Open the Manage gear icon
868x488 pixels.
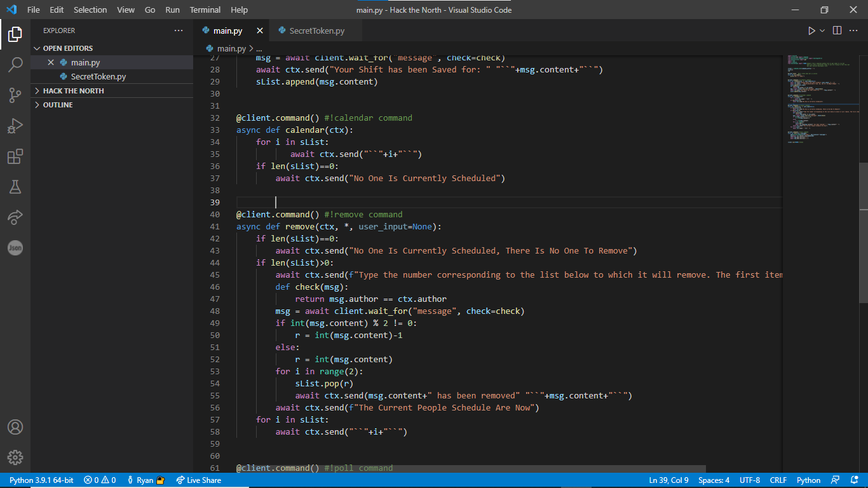15,457
